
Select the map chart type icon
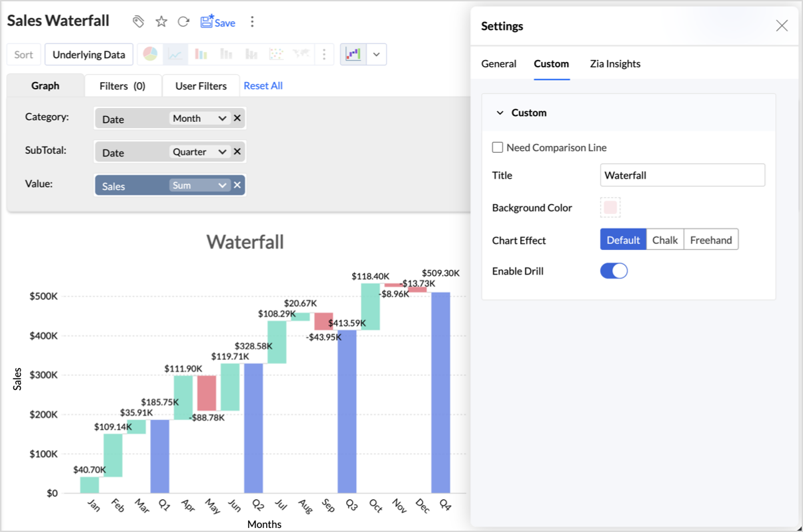[301, 55]
